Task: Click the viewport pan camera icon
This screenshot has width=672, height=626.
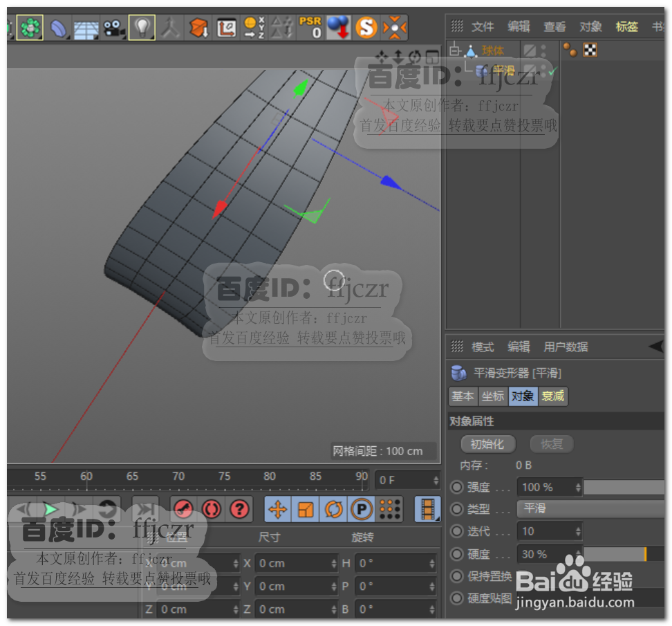Action: (382, 57)
